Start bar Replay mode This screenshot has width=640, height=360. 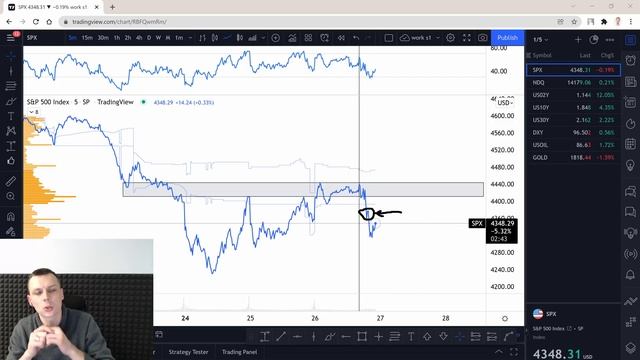pos(341,38)
